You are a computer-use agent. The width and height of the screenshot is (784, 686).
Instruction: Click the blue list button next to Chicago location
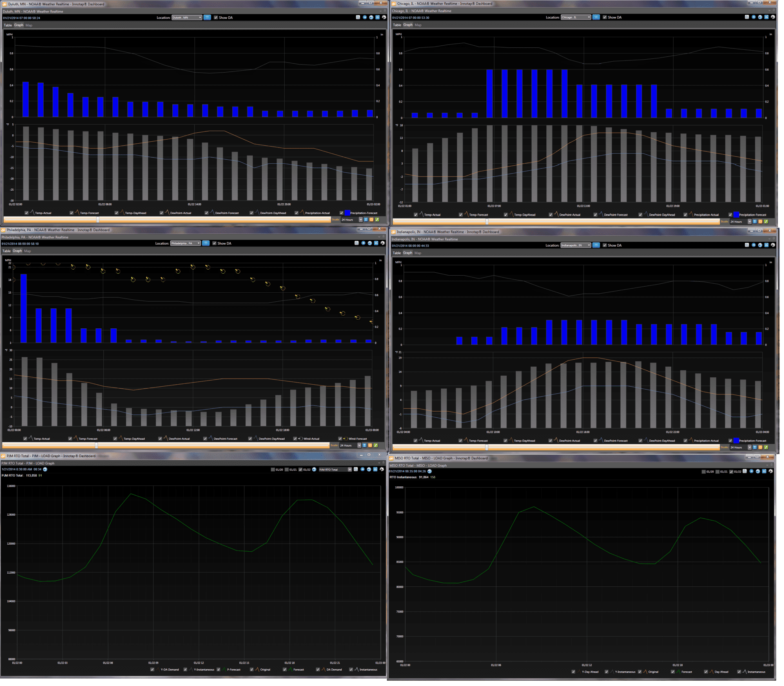tap(596, 17)
